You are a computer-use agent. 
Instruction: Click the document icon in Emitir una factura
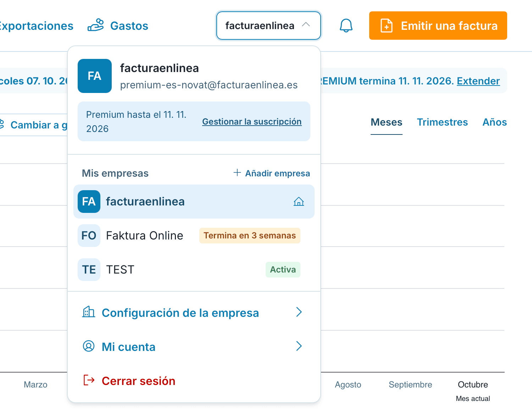coord(387,26)
